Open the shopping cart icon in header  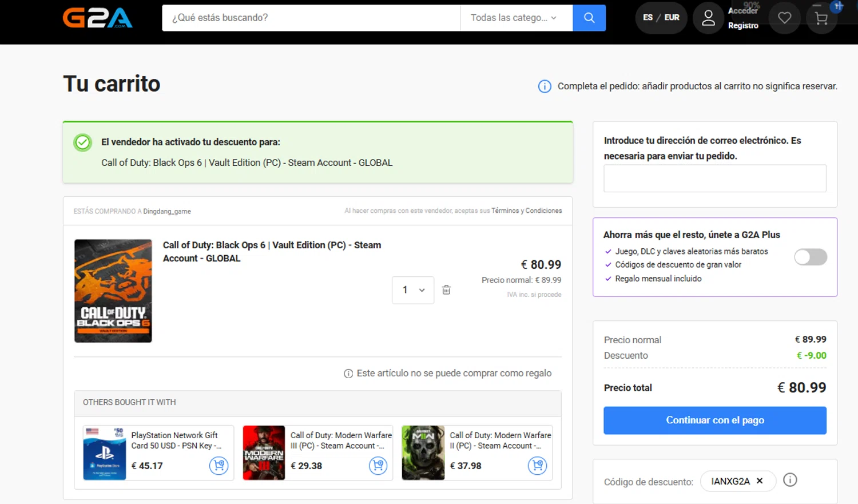(x=821, y=18)
